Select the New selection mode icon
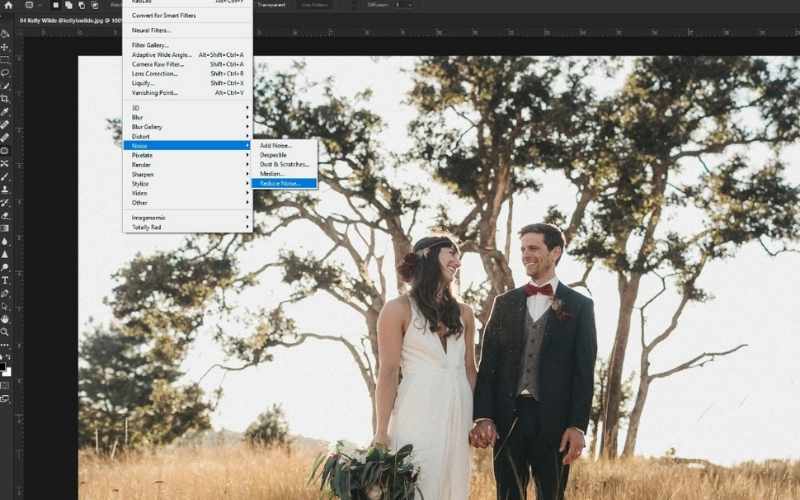Image resolution: width=800 pixels, height=500 pixels. pos(56,5)
